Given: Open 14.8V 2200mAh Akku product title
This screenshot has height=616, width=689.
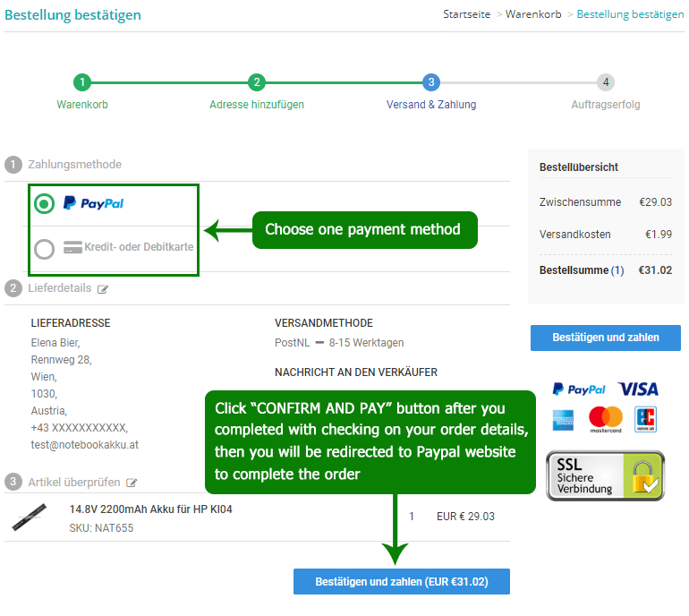Looking at the screenshot, I should [151, 509].
